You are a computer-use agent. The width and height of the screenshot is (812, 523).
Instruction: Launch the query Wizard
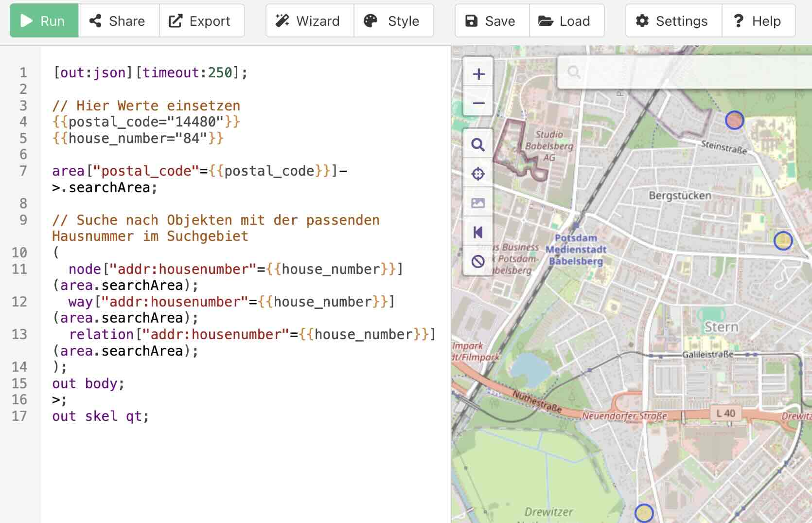pos(309,20)
